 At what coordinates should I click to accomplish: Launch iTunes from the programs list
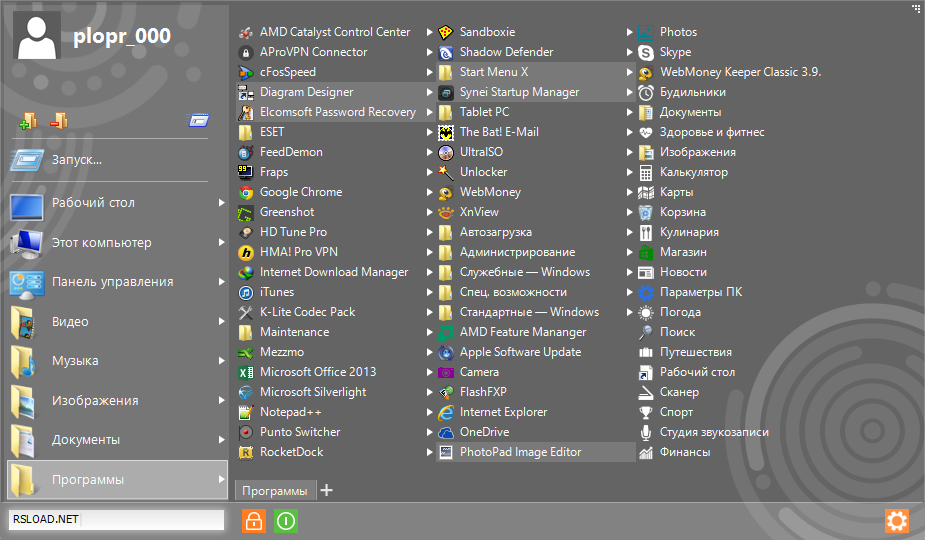pos(277,292)
